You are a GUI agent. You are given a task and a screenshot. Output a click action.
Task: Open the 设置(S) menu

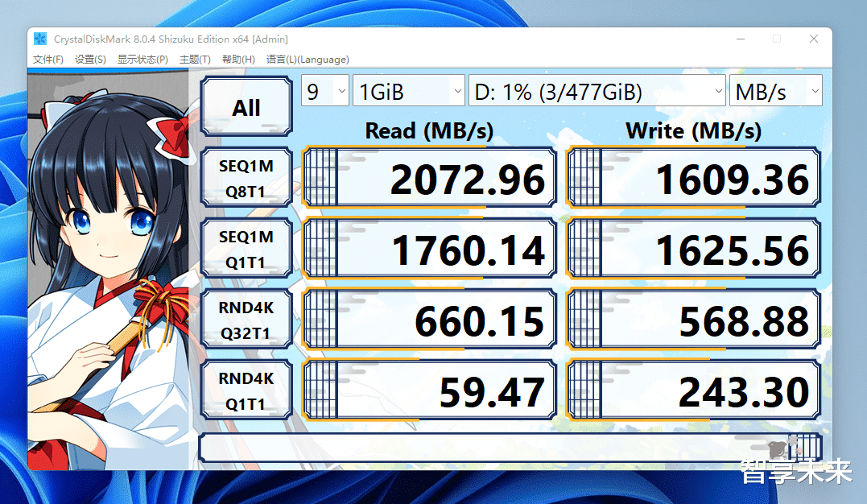point(91,60)
